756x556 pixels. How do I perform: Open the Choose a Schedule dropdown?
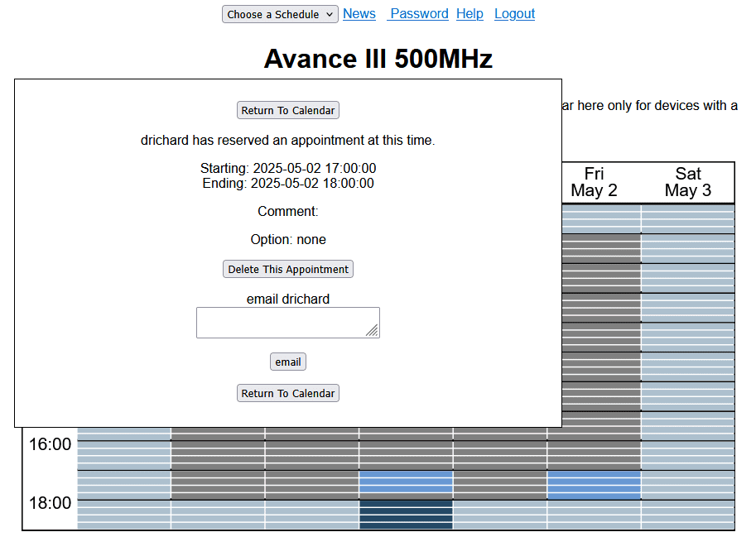[279, 13]
